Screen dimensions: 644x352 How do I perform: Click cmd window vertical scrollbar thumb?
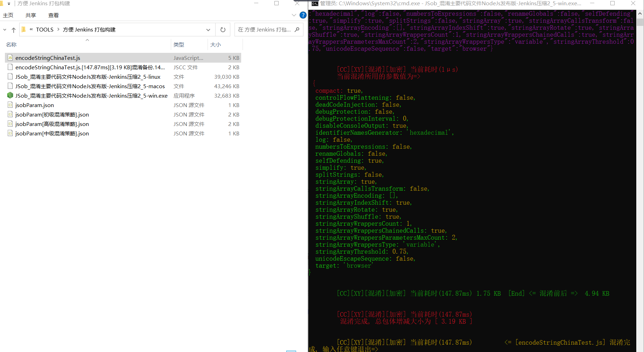(640, 22)
